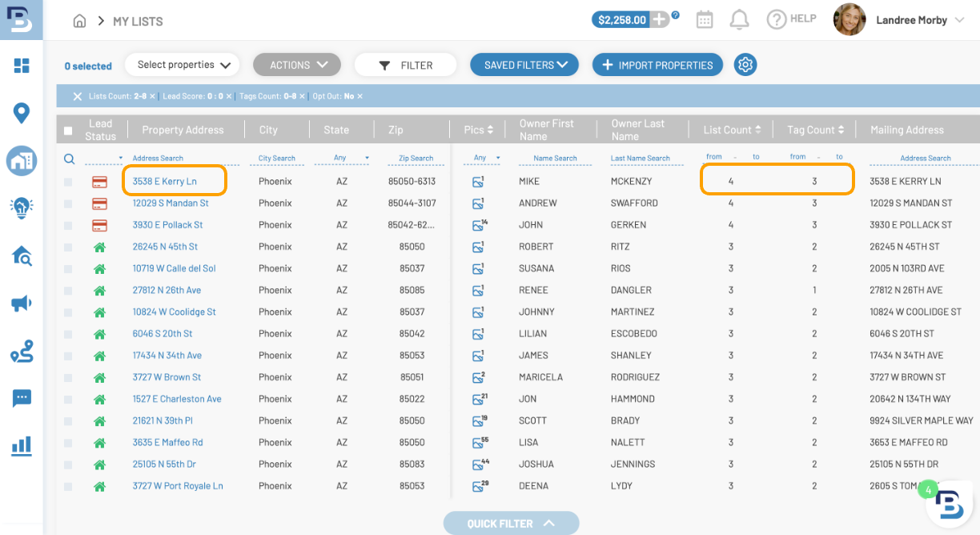
Task: Select checkbox for 12029 S Mandan St row
Action: point(68,203)
